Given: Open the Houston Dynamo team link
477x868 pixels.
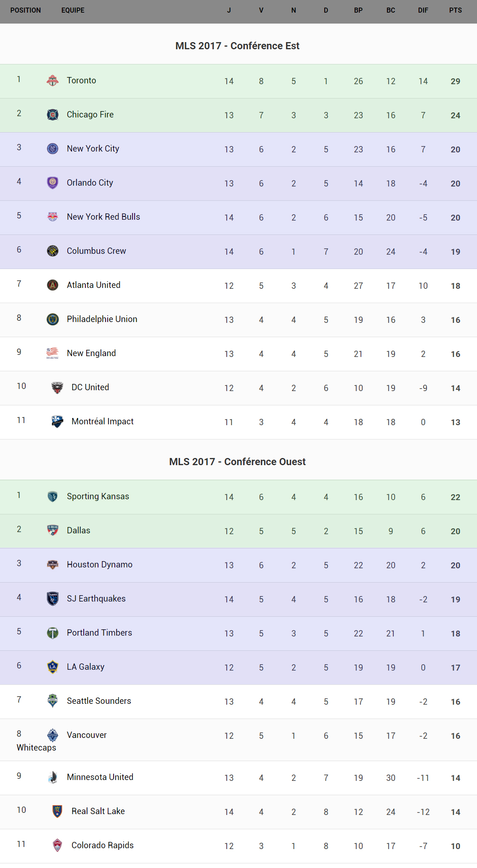Looking at the screenshot, I should click(x=99, y=564).
